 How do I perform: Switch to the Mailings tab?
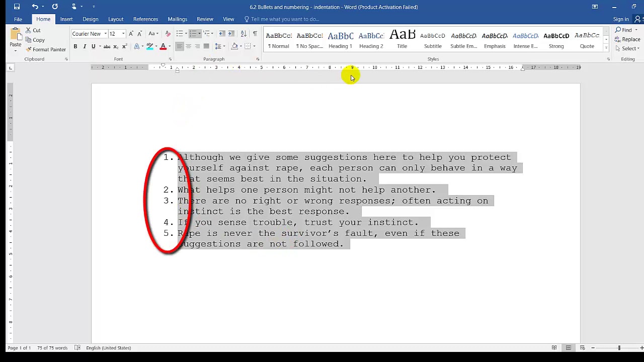click(178, 19)
